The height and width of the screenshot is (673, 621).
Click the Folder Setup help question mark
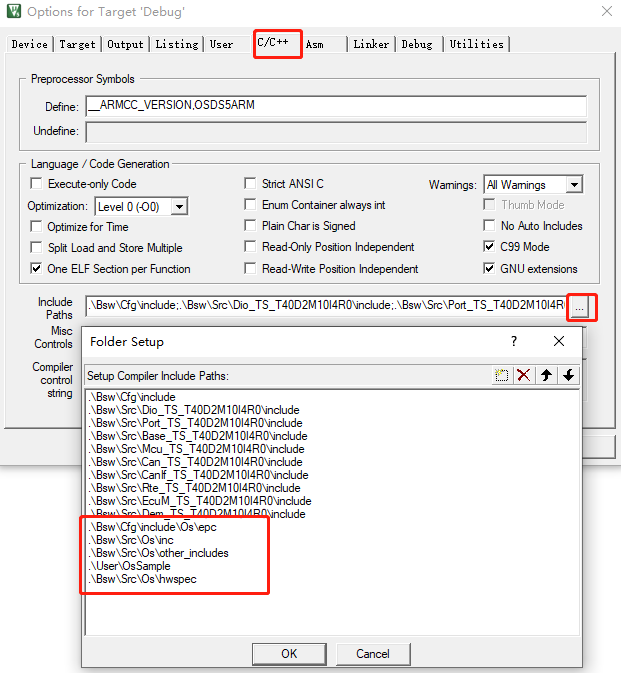[x=514, y=341]
